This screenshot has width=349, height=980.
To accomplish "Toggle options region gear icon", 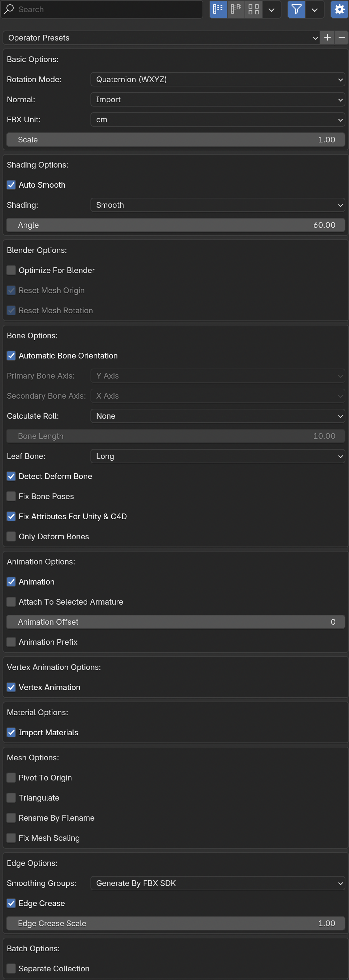I will click(x=340, y=9).
